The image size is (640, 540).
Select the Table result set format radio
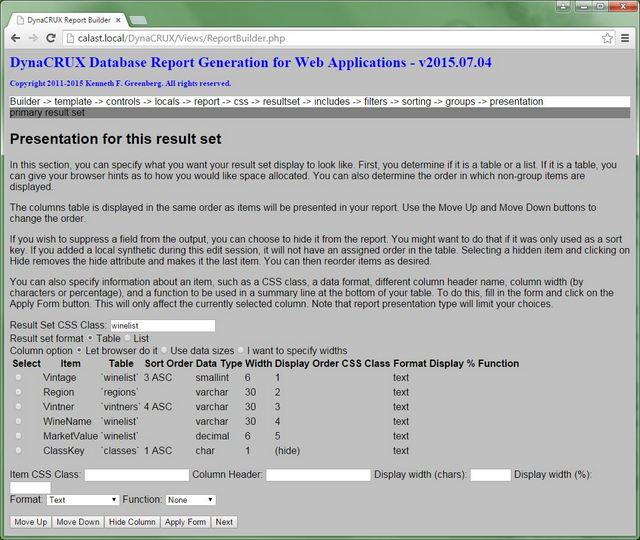pos(90,338)
